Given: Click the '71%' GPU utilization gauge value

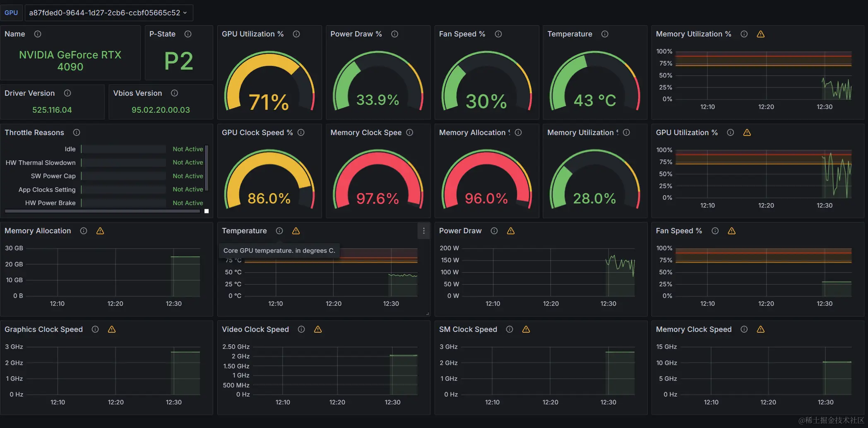Looking at the screenshot, I should click(x=269, y=102).
